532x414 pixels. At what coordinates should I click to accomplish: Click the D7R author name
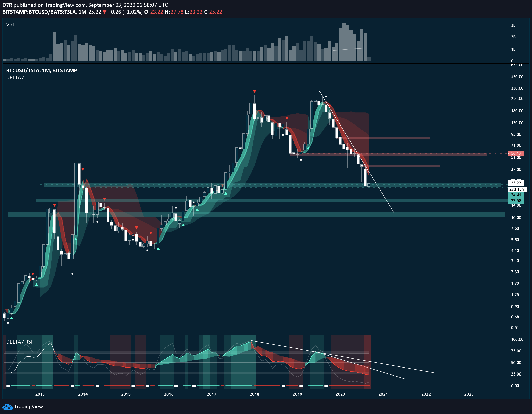7,5
